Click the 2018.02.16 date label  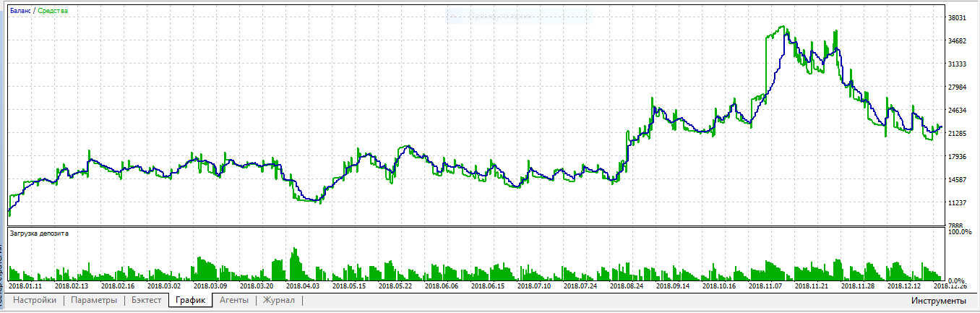[x=117, y=286]
